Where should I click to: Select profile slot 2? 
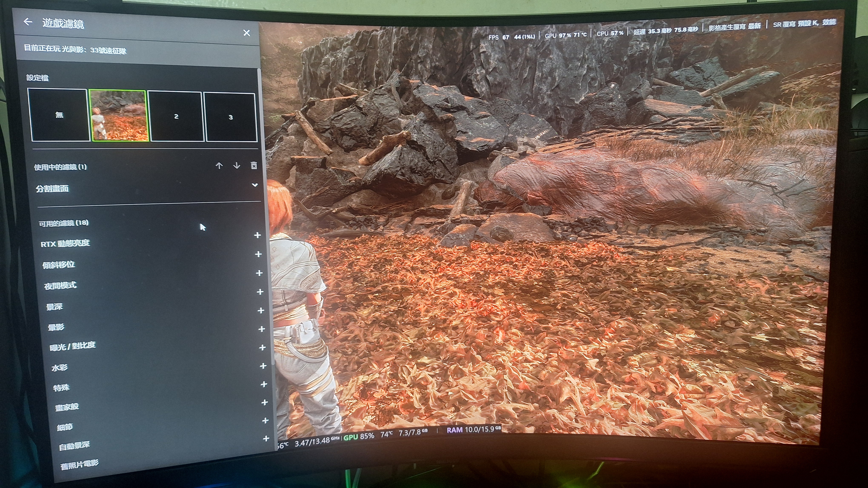coord(176,116)
